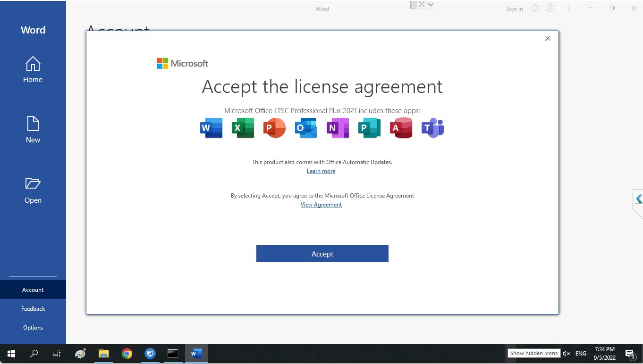Select New in Word sidebar

[x=33, y=130]
